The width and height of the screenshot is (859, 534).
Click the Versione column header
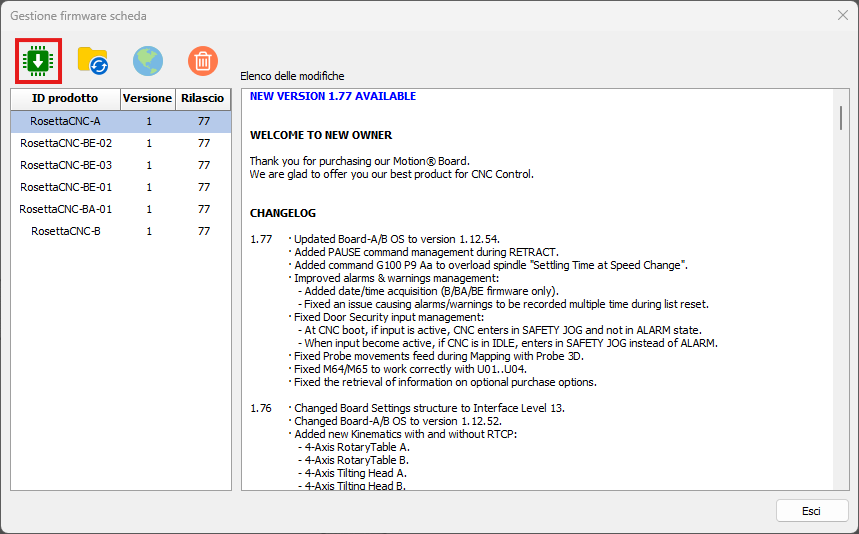tap(147, 99)
